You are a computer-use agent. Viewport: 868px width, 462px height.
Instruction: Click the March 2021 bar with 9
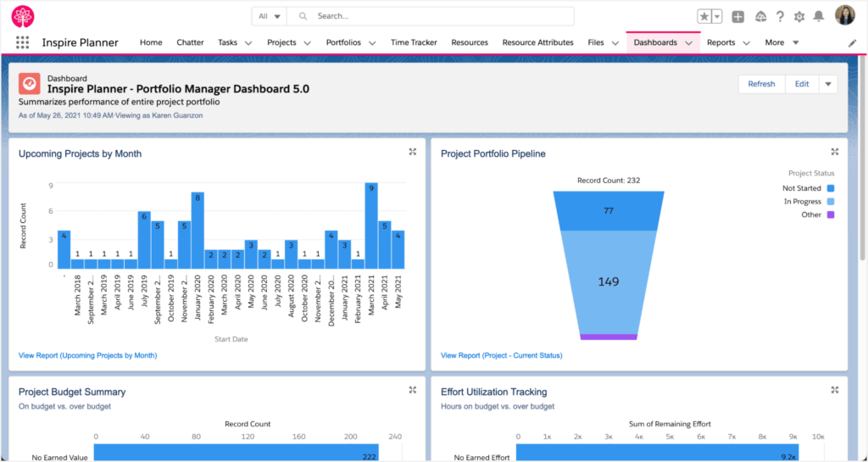371,225
